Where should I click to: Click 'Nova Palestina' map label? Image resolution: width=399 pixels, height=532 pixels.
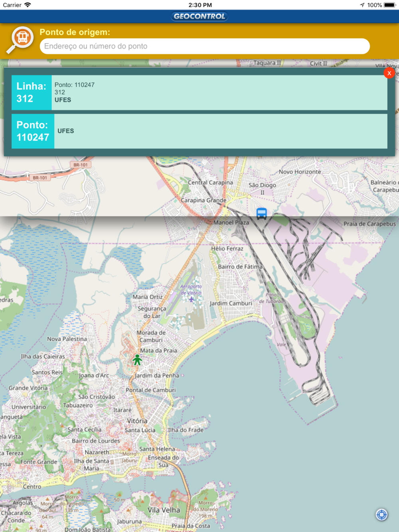[x=67, y=339]
